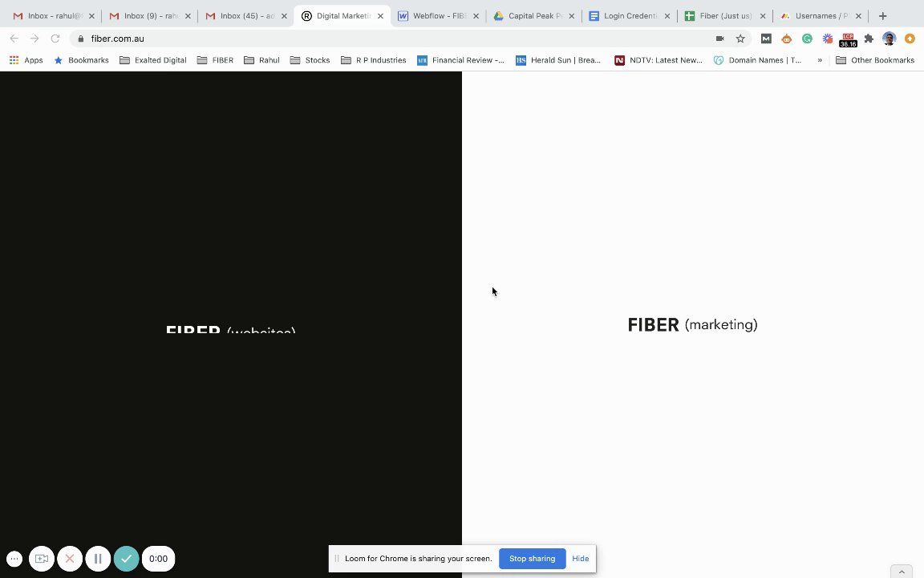
Task: Click the orange update icon in toolbar
Action: (910, 39)
